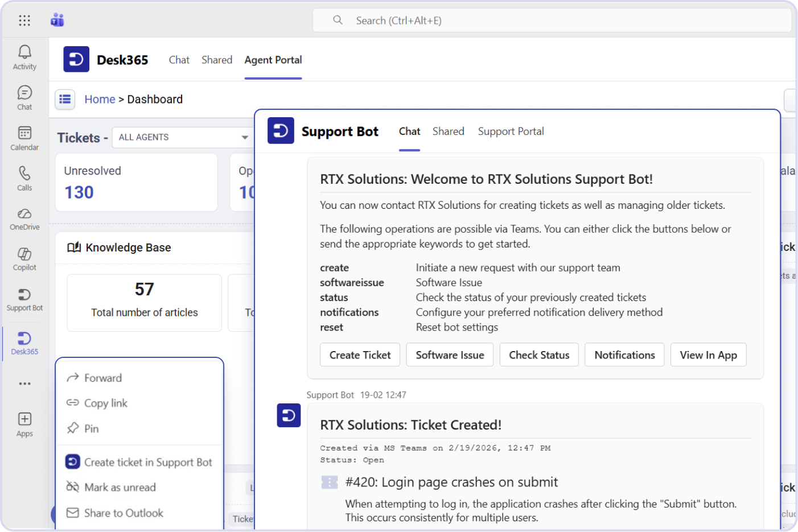Select Desk365 app in sidebar
The height and width of the screenshot is (532, 798).
24,343
